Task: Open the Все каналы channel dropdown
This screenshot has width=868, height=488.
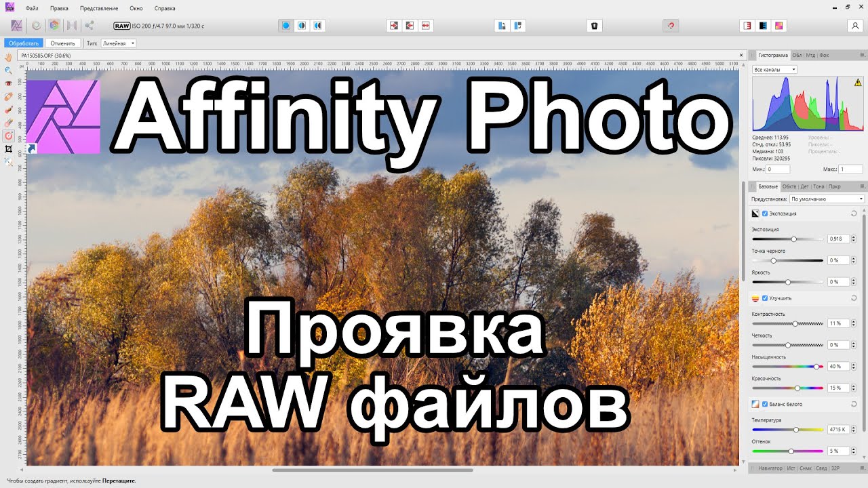Action: point(774,70)
